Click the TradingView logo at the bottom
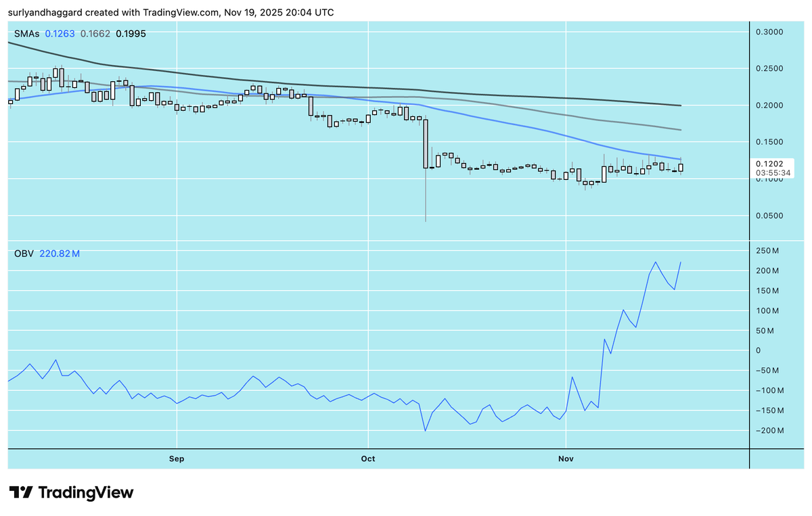This screenshot has height=516, width=812. pos(71,492)
